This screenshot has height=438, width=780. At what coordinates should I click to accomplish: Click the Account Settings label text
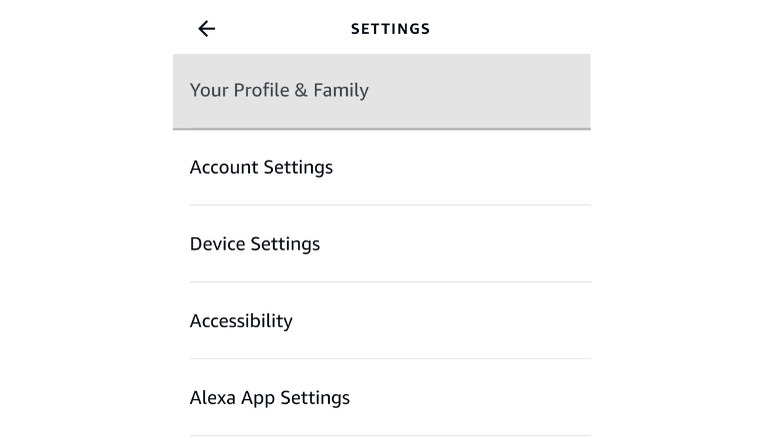261,168
